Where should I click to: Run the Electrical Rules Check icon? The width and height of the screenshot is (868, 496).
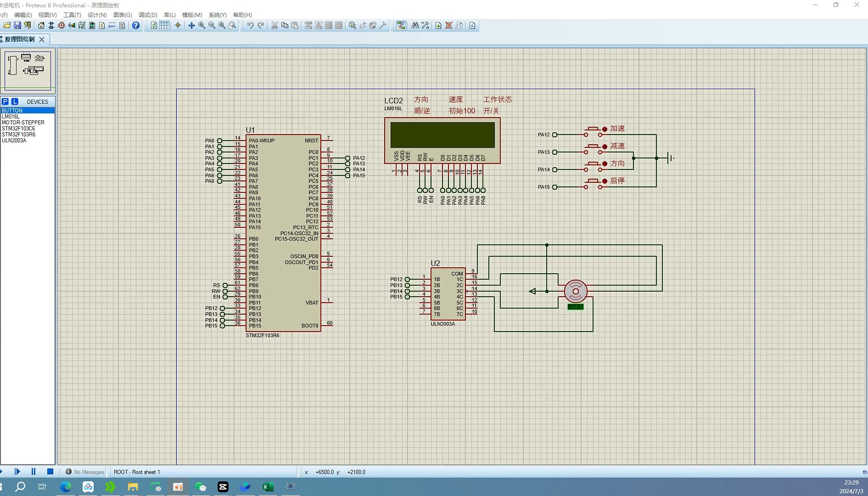click(473, 25)
